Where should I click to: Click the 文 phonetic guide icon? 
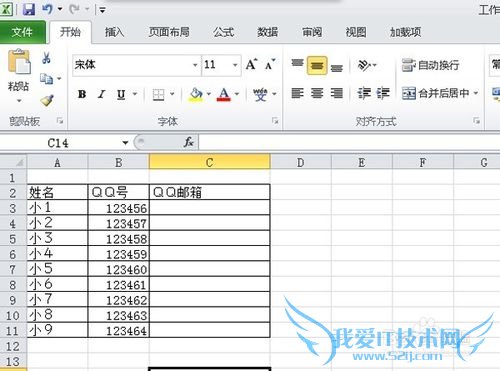point(260,94)
